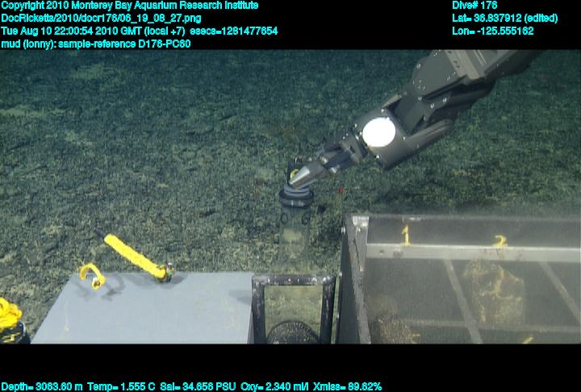581x392 pixels.
Task: Click the push core tube in sediment
Action: (x=295, y=218)
